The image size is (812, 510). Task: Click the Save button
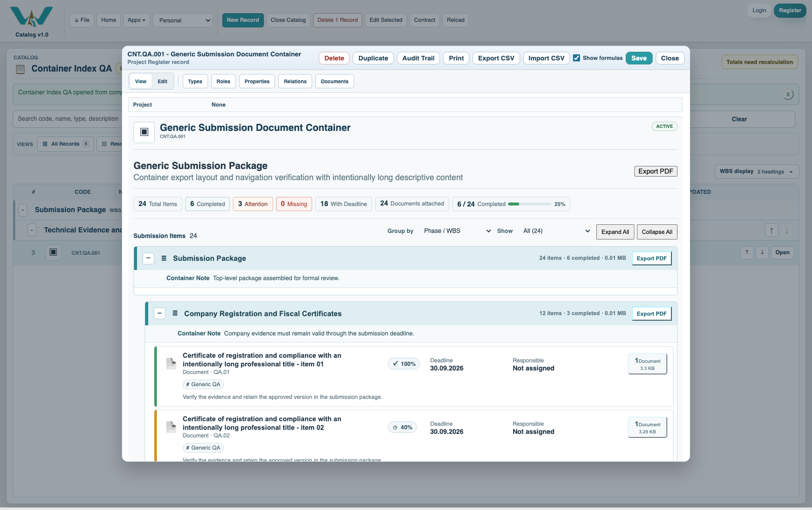point(639,58)
